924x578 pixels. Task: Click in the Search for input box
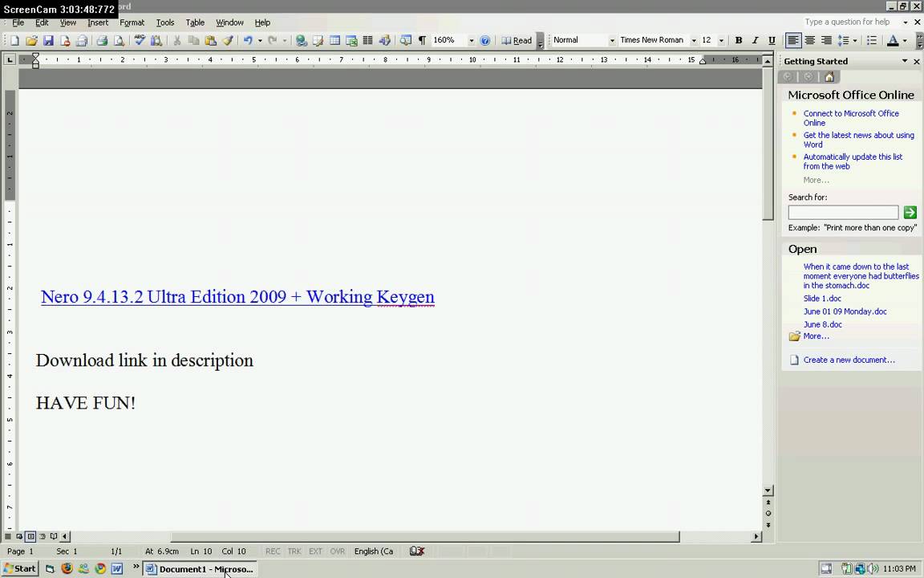tap(843, 212)
